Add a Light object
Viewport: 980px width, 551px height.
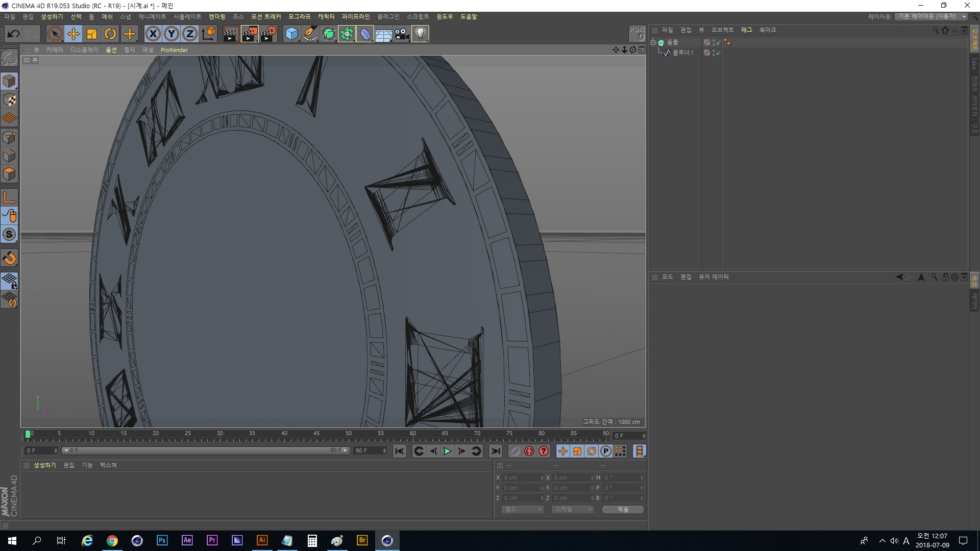tap(420, 34)
